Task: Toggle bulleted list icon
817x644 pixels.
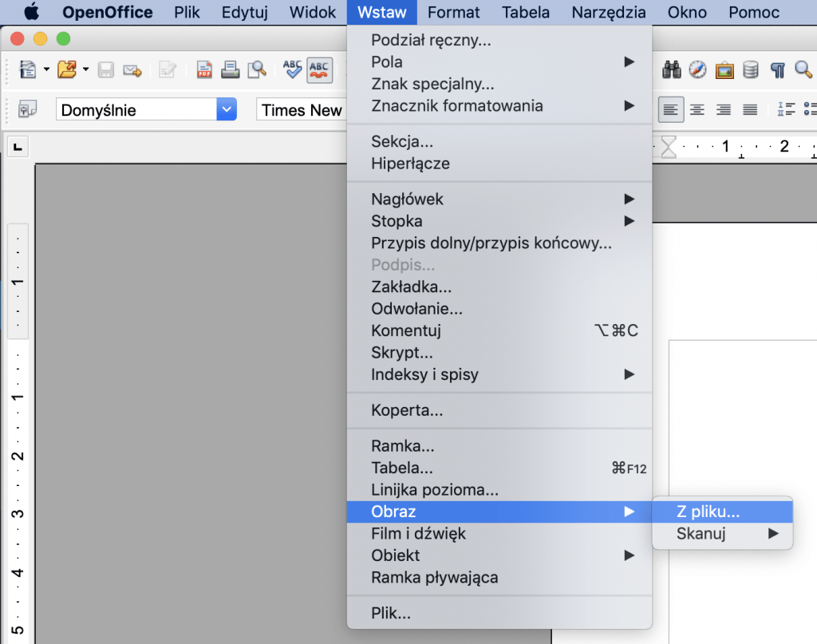Action: (811, 109)
